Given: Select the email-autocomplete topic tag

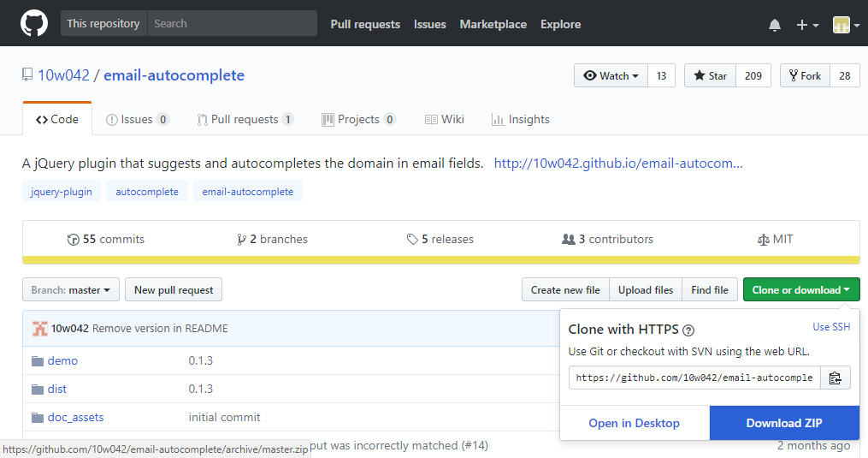Looking at the screenshot, I should pyautogui.click(x=248, y=192).
